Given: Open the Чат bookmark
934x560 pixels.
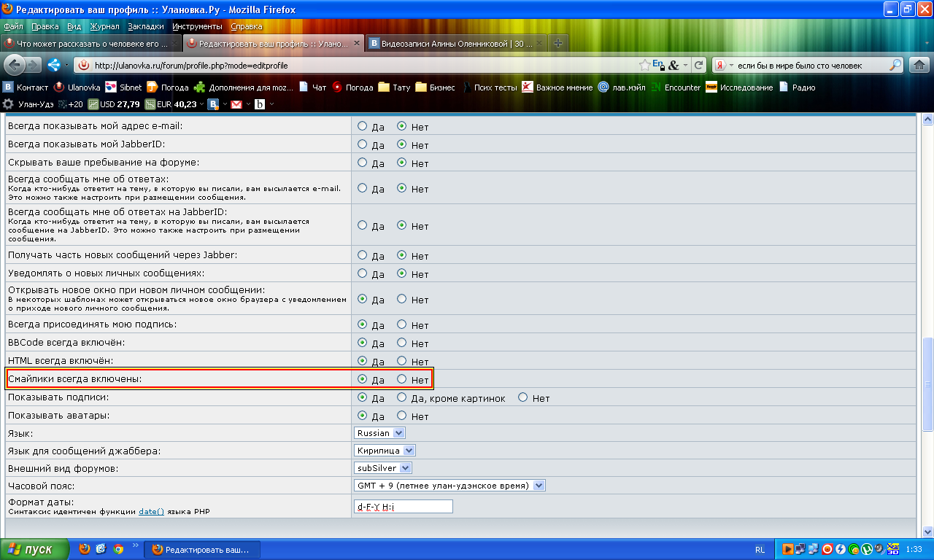Looking at the screenshot, I should click(312, 87).
